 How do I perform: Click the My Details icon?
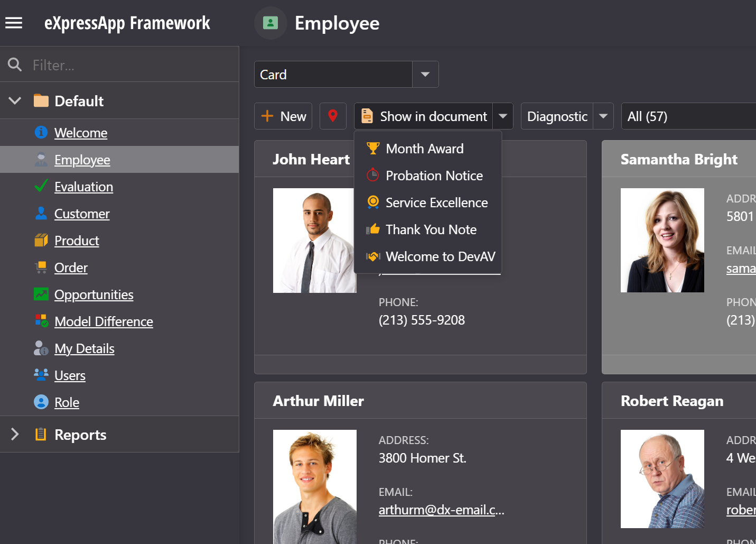coord(41,348)
